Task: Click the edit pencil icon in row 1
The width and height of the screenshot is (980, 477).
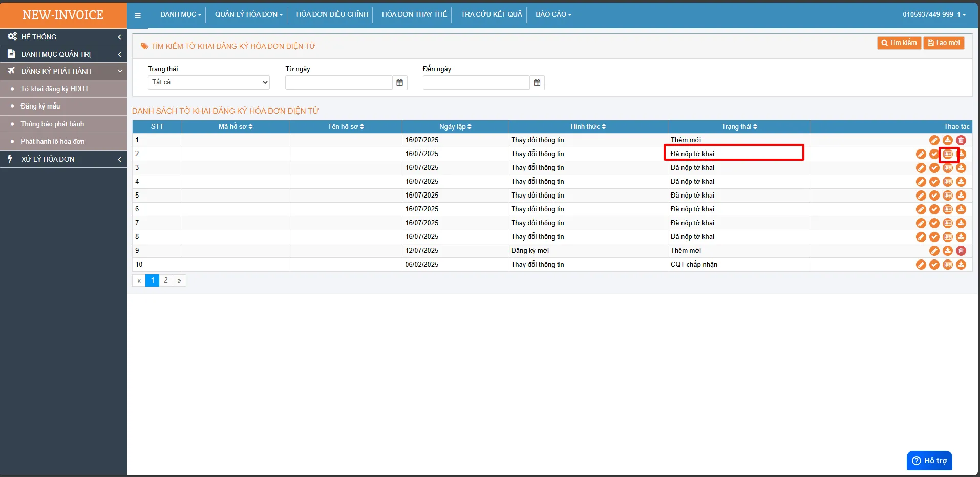Action: pyautogui.click(x=934, y=140)
